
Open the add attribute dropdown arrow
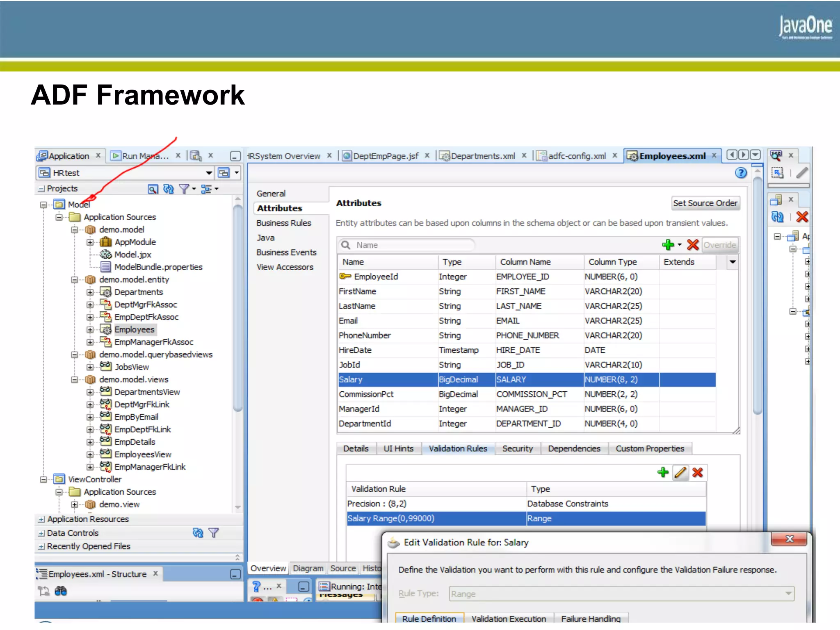(x=680, y=245)
